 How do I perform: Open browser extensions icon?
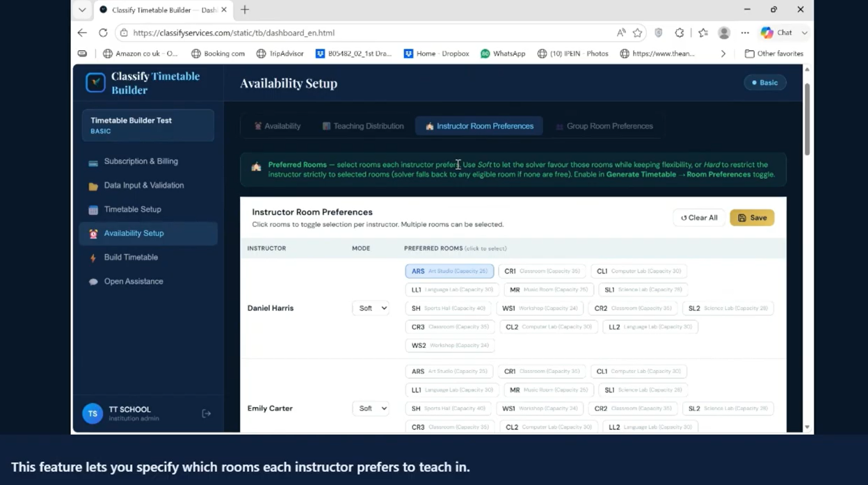(680, 33)
